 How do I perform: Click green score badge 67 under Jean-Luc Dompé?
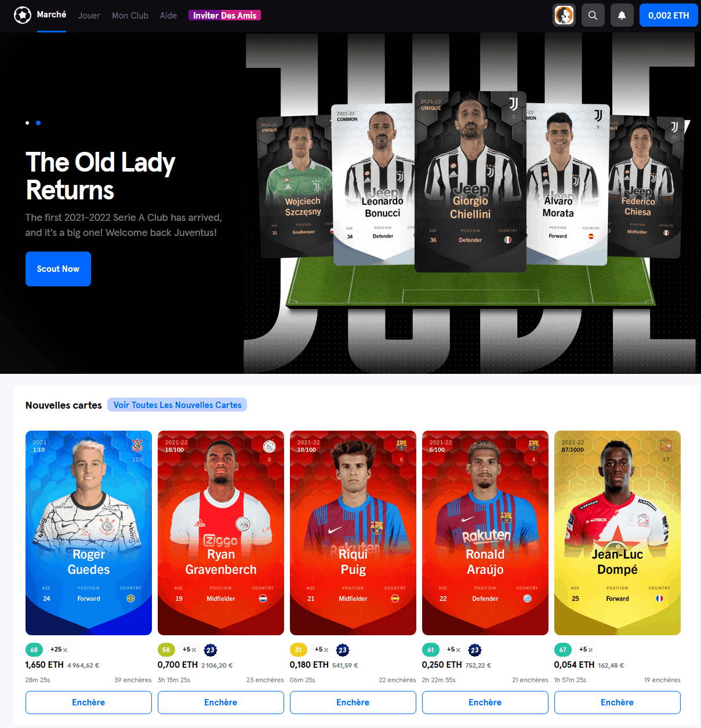562,650
